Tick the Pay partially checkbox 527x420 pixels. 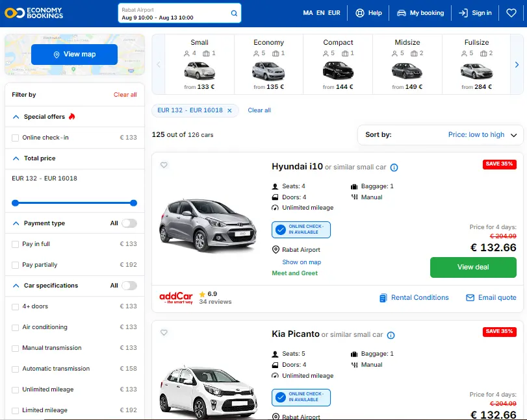pos(15,265)
